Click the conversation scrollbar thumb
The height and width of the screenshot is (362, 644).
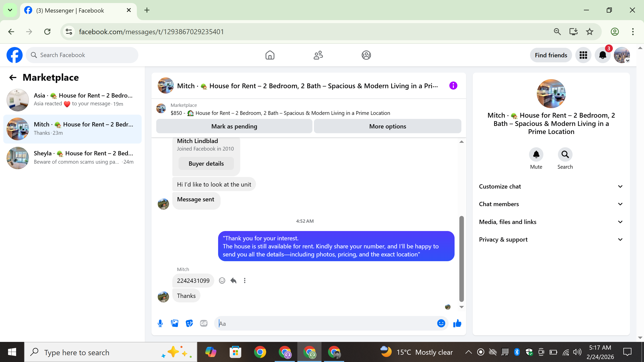[461, 259]
